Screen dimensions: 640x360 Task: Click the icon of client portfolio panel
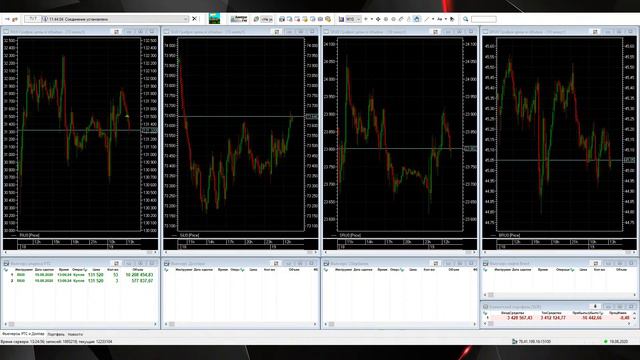pos(486,307)
